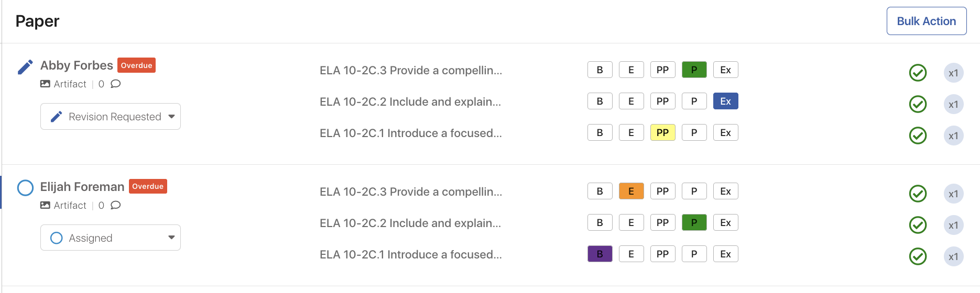Click Abby Forbes' Artifact image icon
Screen dimensions: 980x293
click(46, 84)
